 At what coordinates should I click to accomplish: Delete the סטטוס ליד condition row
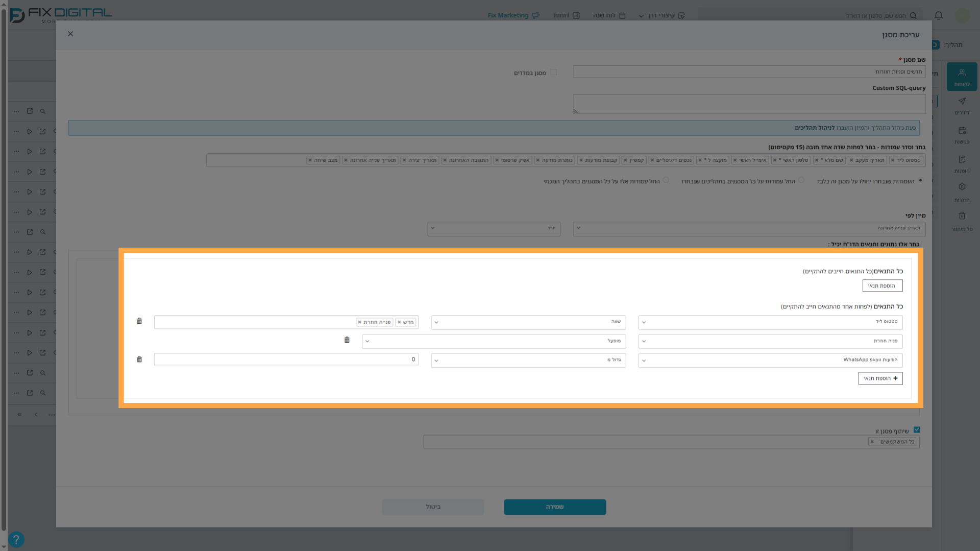(139, 321)
